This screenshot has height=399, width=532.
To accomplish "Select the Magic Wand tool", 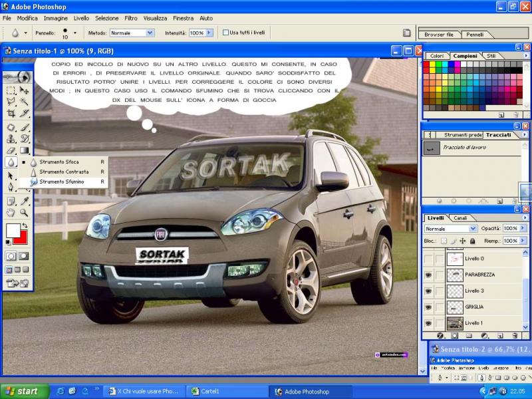I will (24, 102).
